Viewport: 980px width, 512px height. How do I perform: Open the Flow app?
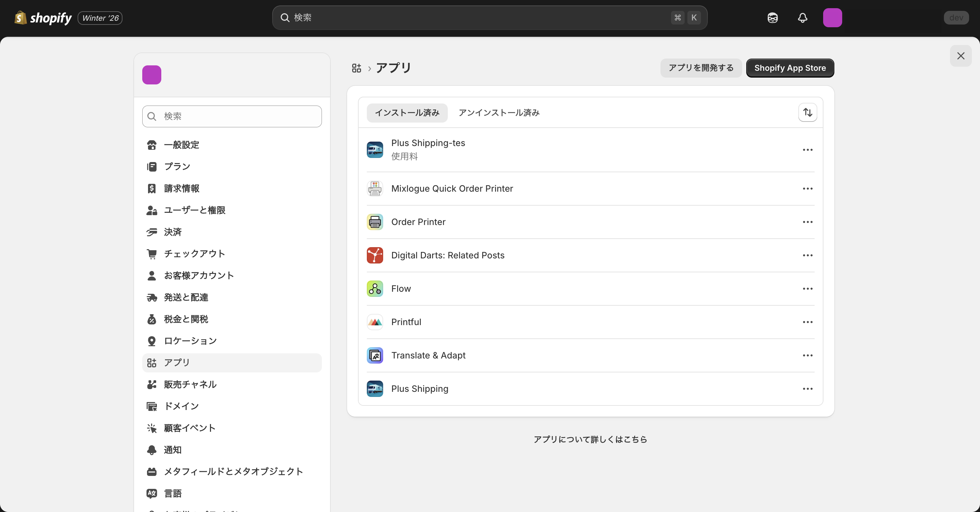[x=401, y=289]
